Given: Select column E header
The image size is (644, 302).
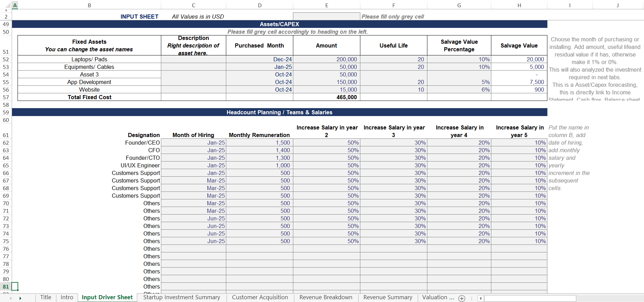Looking at the screenshot, I should [327, 6].
